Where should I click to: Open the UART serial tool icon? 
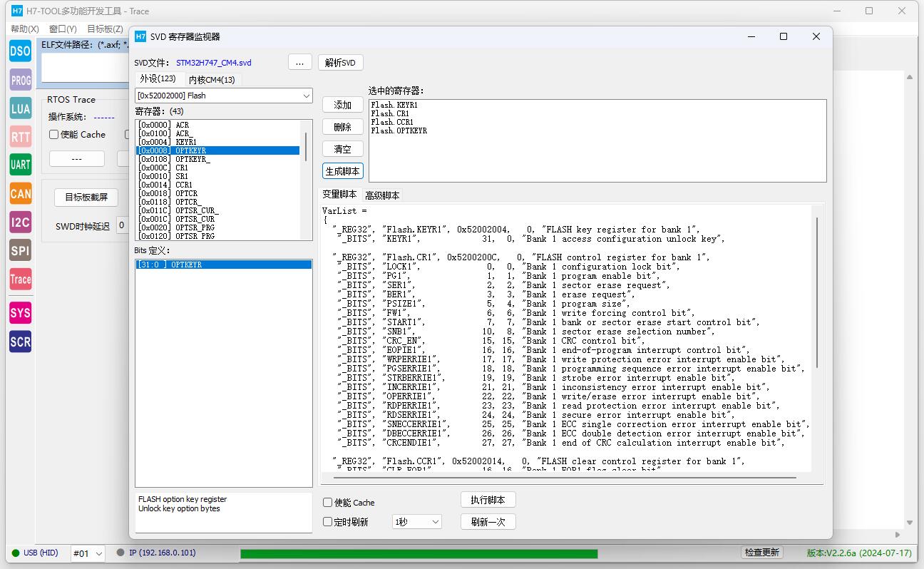tap(20, 165)
